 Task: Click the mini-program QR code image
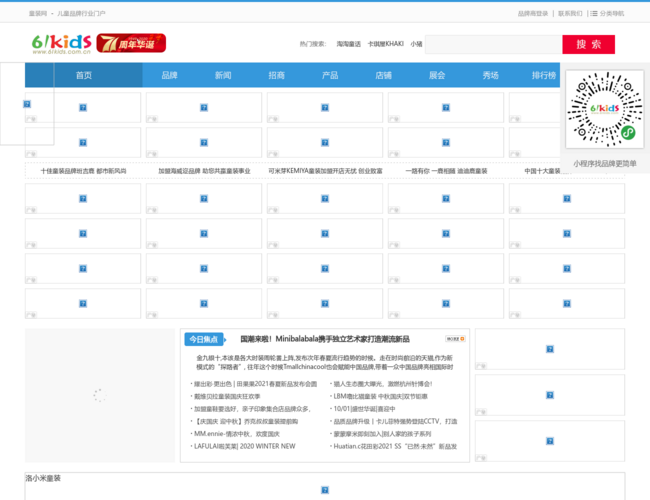click(x=604, y=109)
